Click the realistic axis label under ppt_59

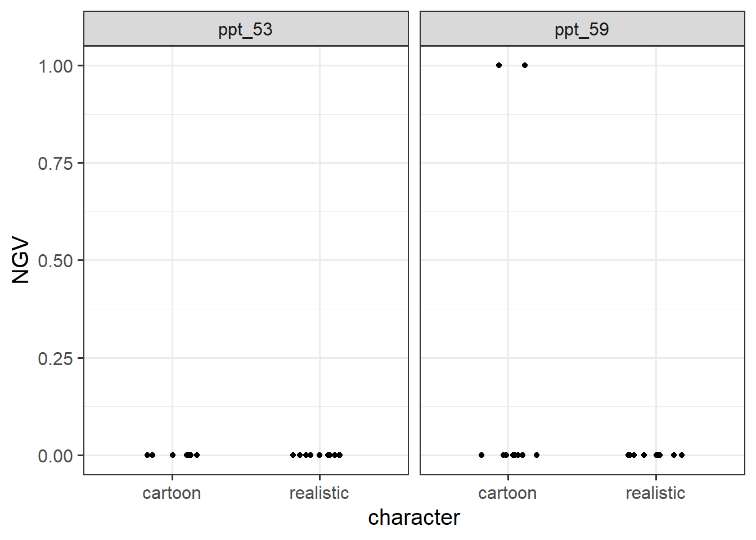(655, 493)
